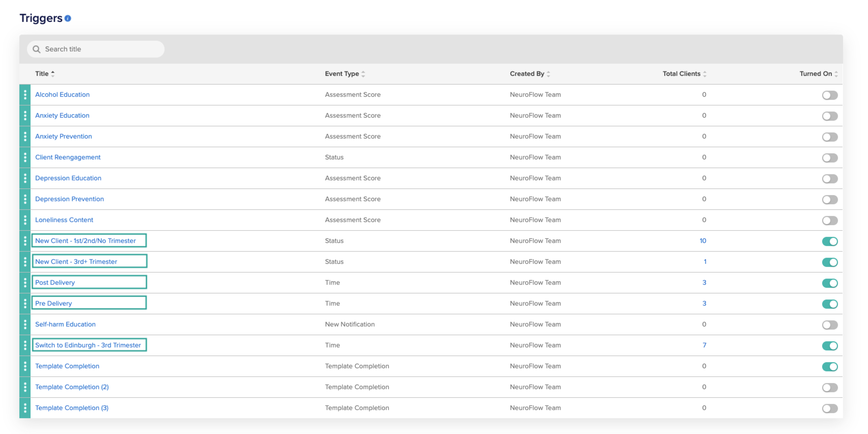
Task: View the 10 clients for New Client 1st/2nd
Action: coord(702,241)
